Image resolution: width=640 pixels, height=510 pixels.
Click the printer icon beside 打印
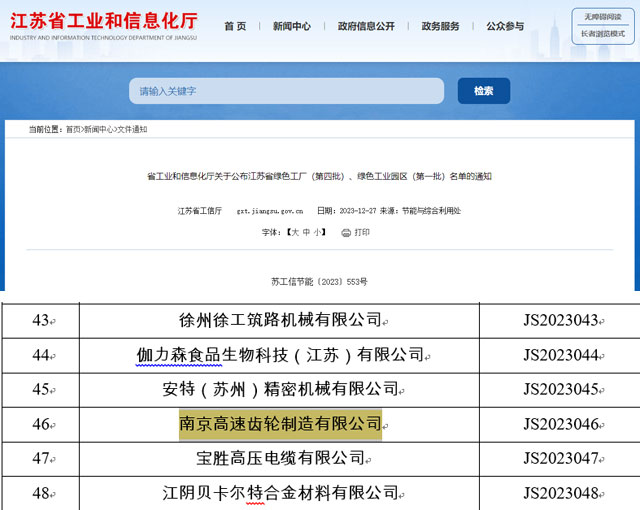[346, 233]
